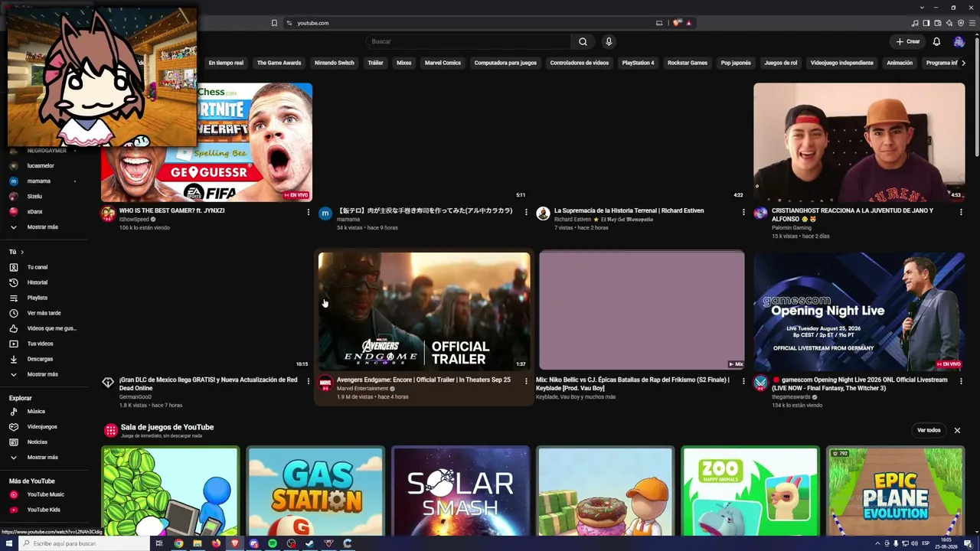Open options for Avengers Endgame video

pos(526,380)
